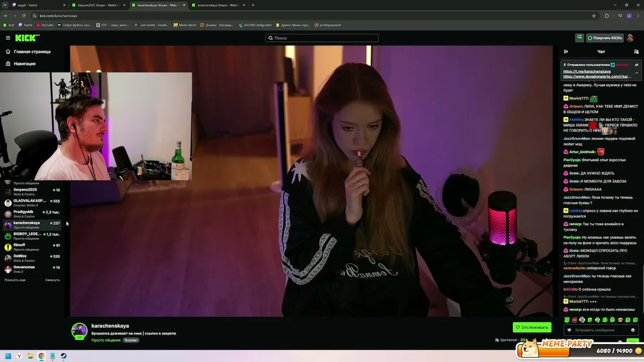Collapse the chat panel arrow icon
Viewport: 644px width, 362px height.
566,52
